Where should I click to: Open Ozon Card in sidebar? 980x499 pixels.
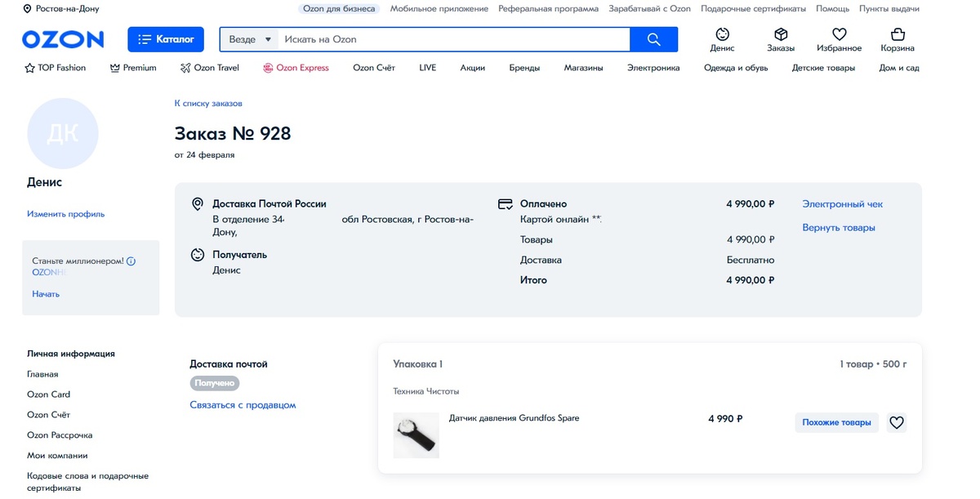tap(49, 394)
